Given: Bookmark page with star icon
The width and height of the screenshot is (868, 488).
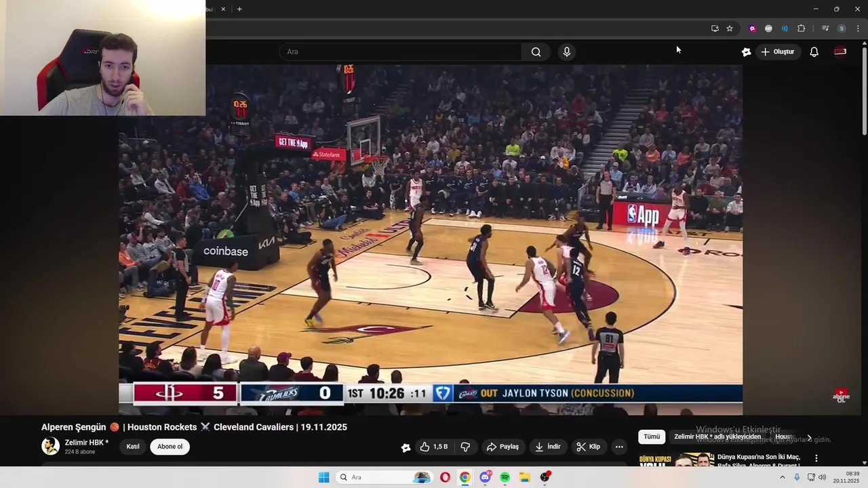Looking at the screenshot, I should pos(730,28).
